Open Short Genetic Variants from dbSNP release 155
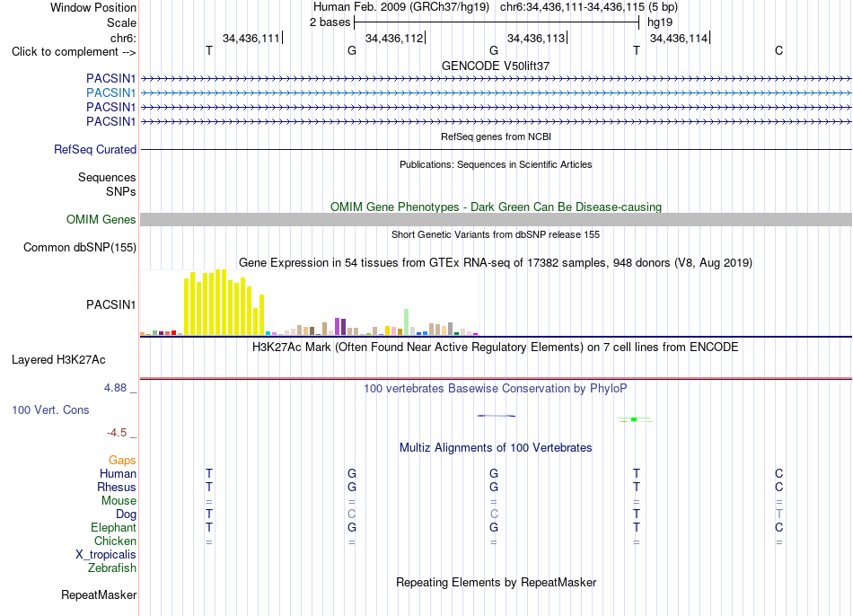 [496, 234]
